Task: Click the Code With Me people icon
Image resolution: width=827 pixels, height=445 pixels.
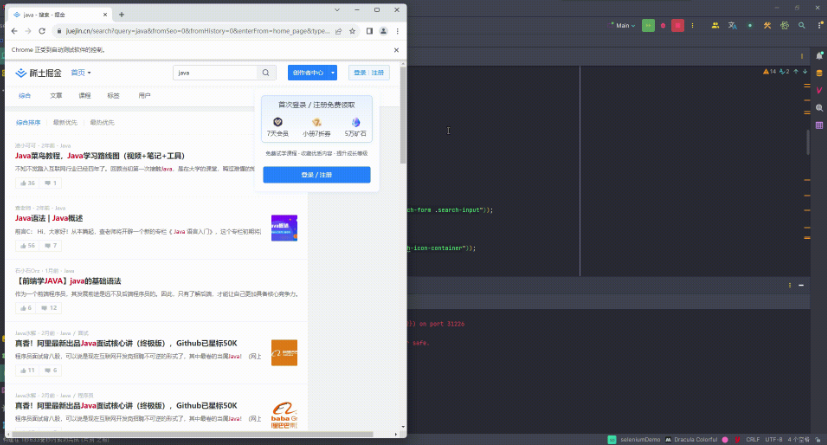Action: 715,25
